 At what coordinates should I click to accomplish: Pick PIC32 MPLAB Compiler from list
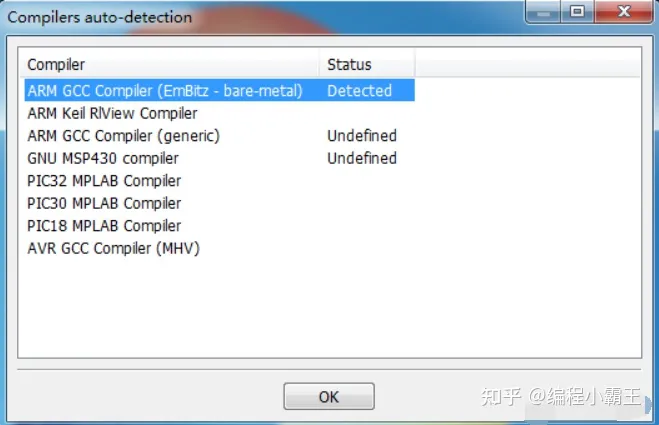pos(104,181)
